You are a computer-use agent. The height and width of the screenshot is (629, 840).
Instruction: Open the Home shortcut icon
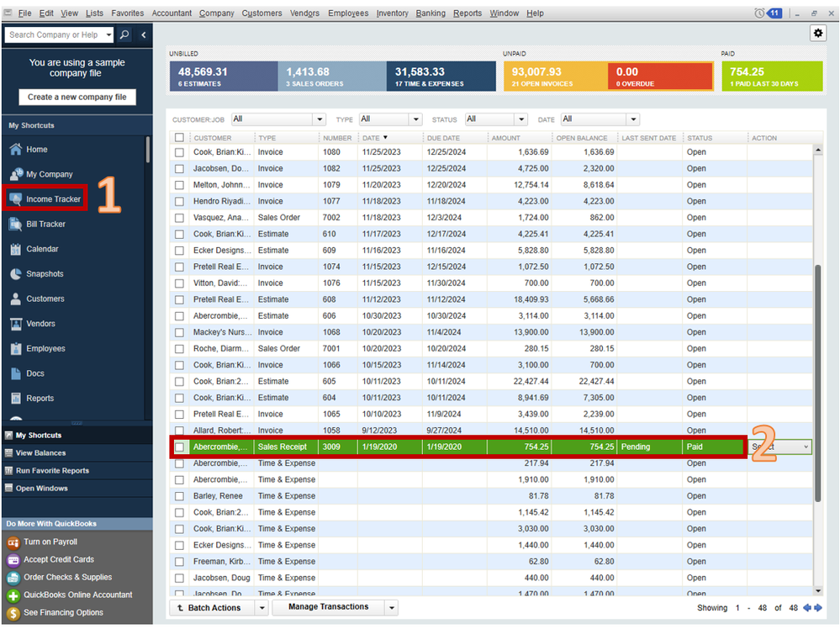[16, 149]
